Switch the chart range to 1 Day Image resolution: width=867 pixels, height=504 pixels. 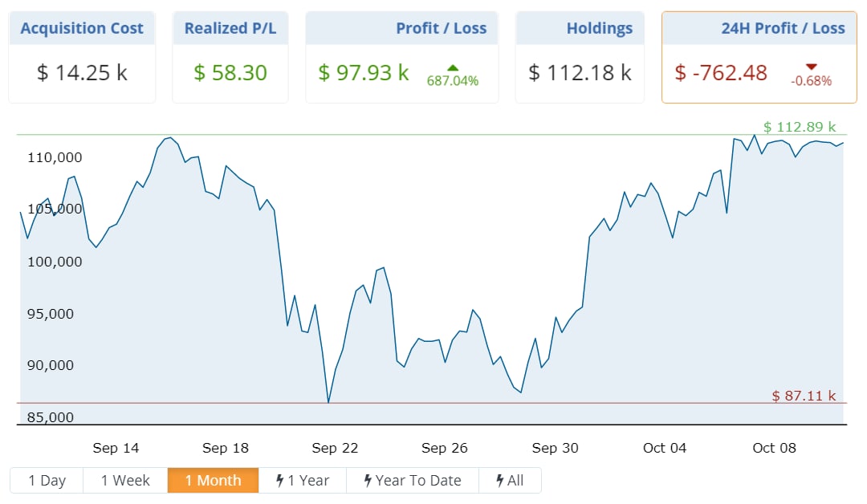[47, 480]
